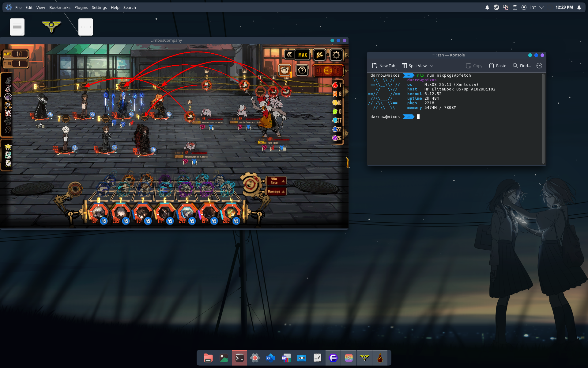Toggle the Win Rate auto-select
This screenshot has height=368, width=588.
coord(276,181)
